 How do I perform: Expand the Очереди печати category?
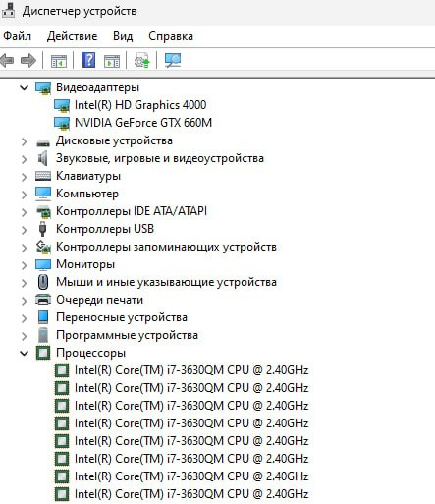pyautogui.click(x=24, y=301)
